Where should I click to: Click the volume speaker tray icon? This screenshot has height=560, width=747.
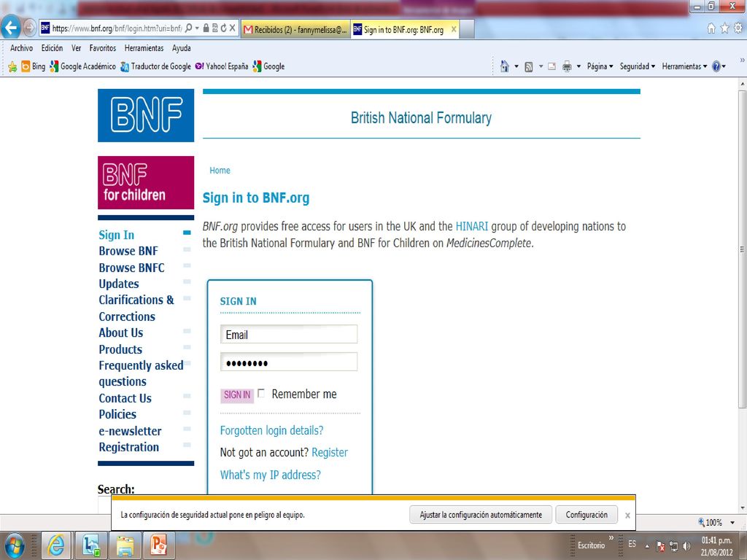[686, 545]
